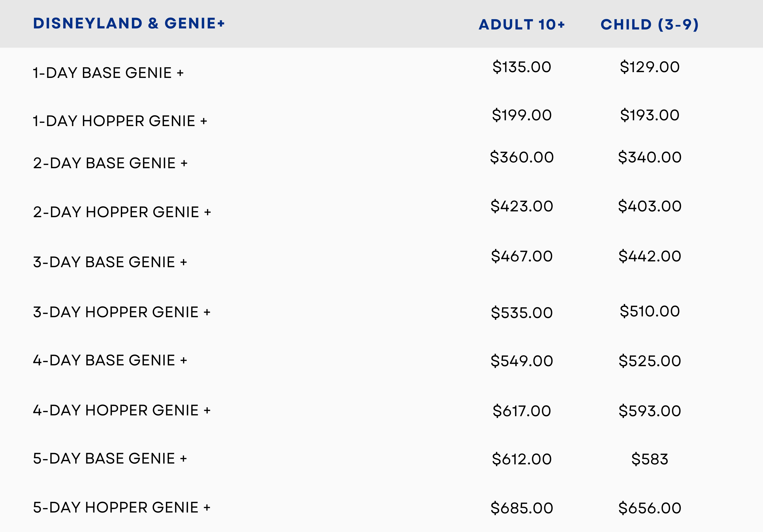Select the Child (3-9) column header
The image size is (763, 532).
649,24
